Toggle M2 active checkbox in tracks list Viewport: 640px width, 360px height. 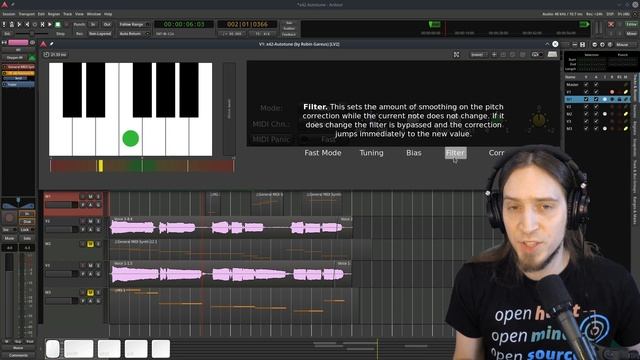point(596,114)
